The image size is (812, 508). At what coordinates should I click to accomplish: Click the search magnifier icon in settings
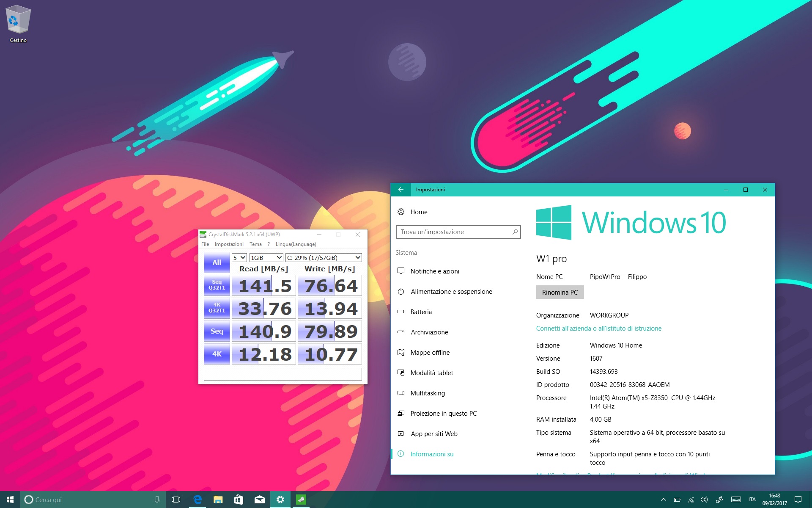pyautogui.click(x=515, y=232)
